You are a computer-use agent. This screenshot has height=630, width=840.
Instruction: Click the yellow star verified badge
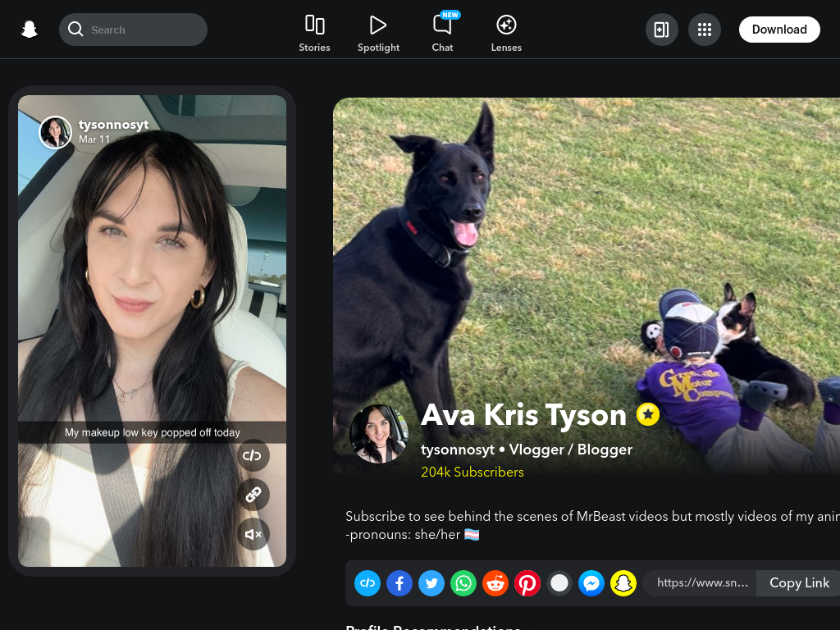tap(648, 414)
